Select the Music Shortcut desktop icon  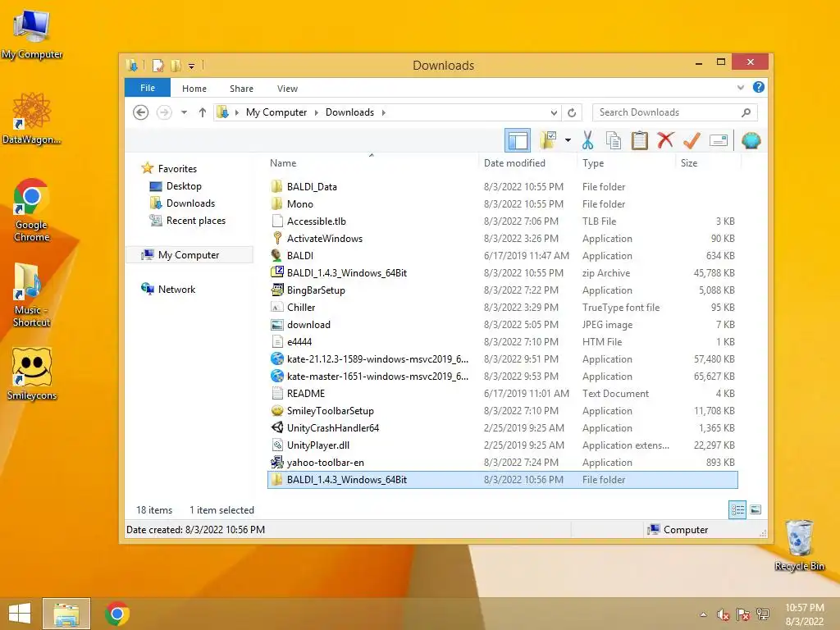coord(31,294)
